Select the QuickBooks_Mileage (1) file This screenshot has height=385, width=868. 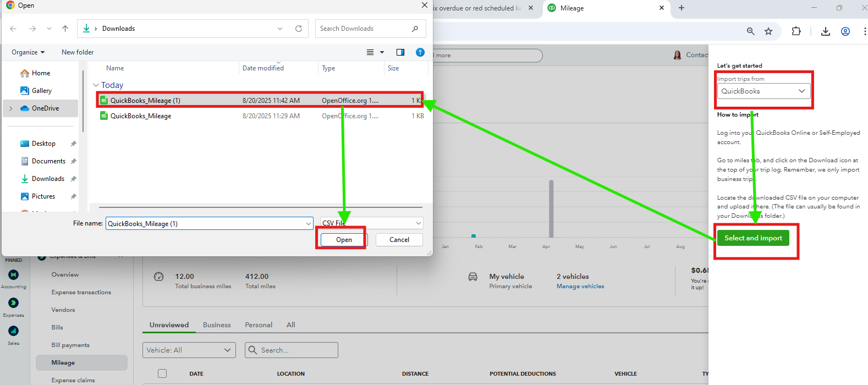click(x=146, y=101)
